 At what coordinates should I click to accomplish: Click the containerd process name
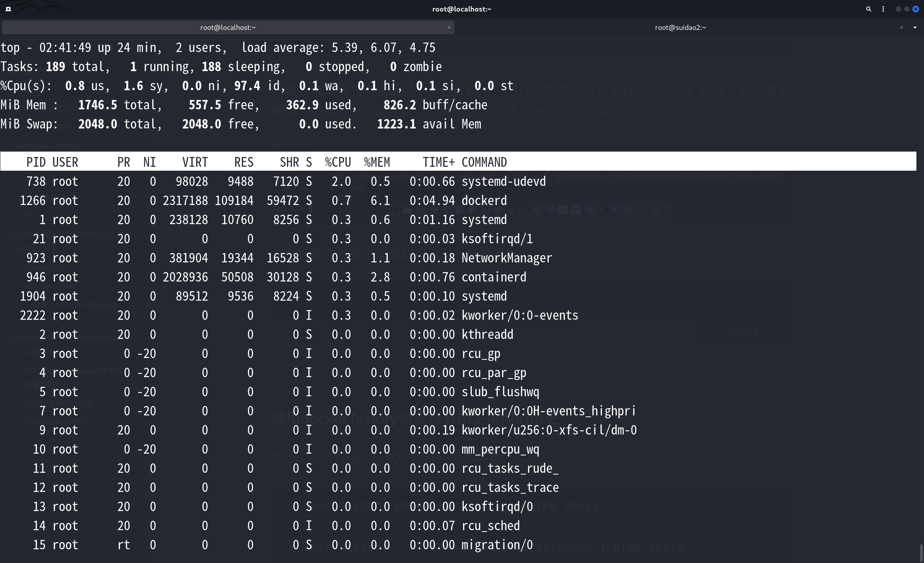pyautogui.click(x=493, y=277)
